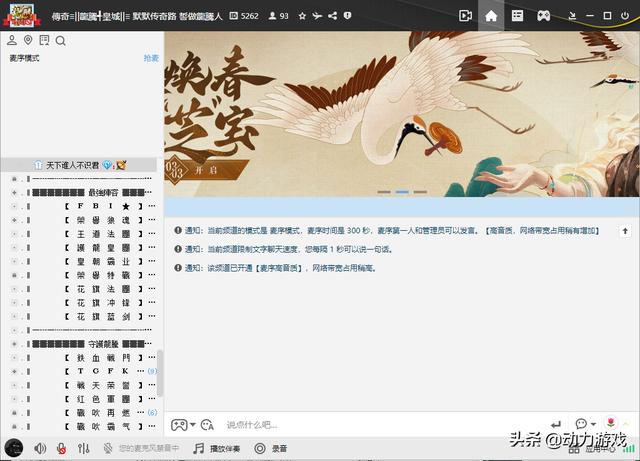Expand the 最強陣容 channel group

pos(15,192)
